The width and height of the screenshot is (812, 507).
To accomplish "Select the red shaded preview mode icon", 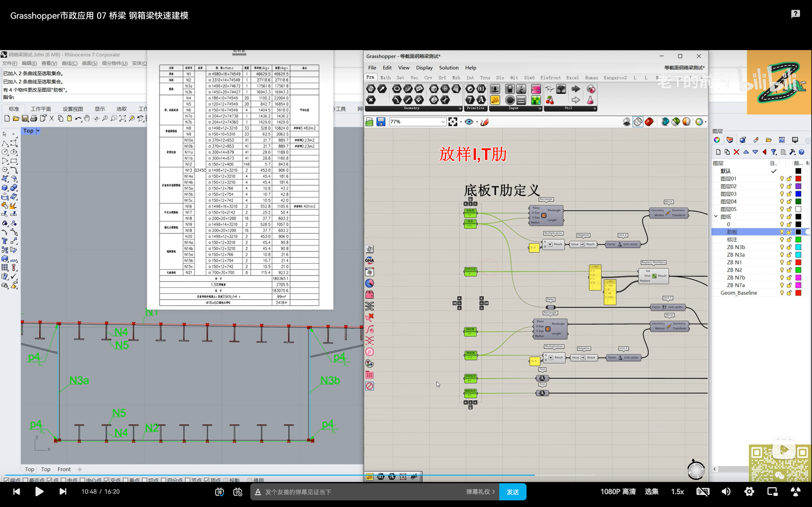I will (x=649, y=122).
